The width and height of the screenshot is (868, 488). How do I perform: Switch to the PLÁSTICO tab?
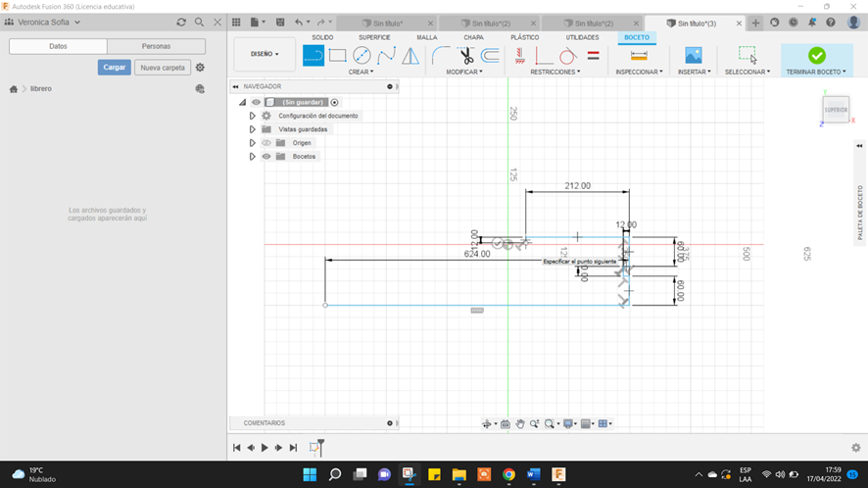(x=525, y=37)
